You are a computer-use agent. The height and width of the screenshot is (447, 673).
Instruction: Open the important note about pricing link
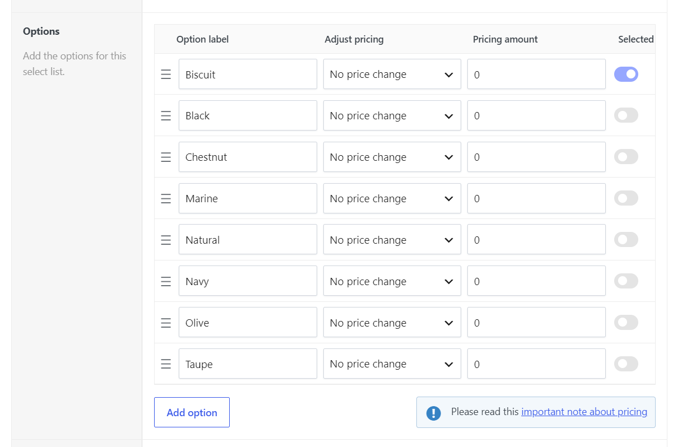point(584,412)
